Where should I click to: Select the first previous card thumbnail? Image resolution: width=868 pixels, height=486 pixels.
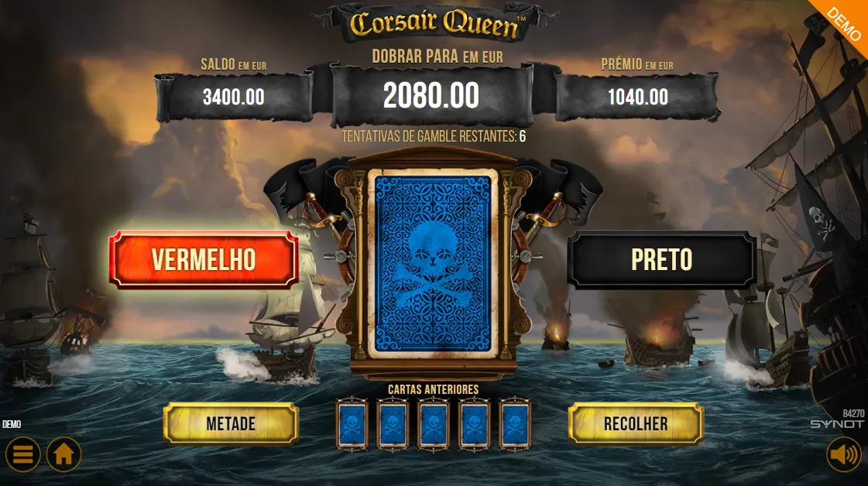point(352,425)
